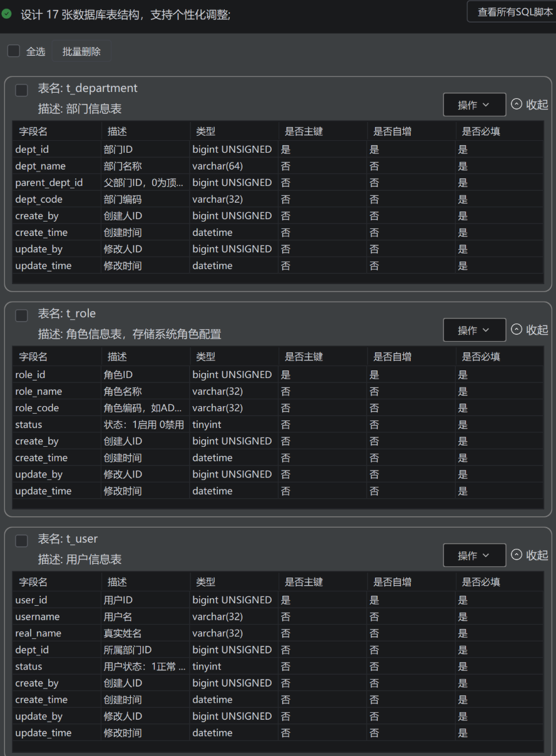The image size is (556, 756).
Task: Collapse t_role table with 收起
Action: 530,330
